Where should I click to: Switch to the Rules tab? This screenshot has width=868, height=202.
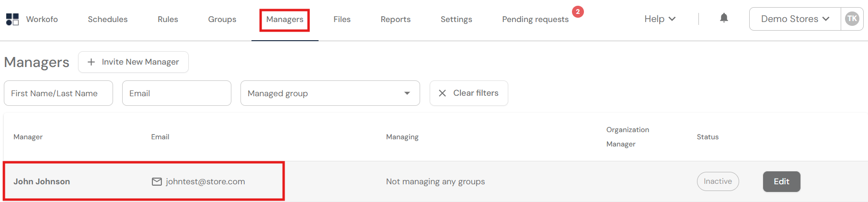[x=168, y=19]
